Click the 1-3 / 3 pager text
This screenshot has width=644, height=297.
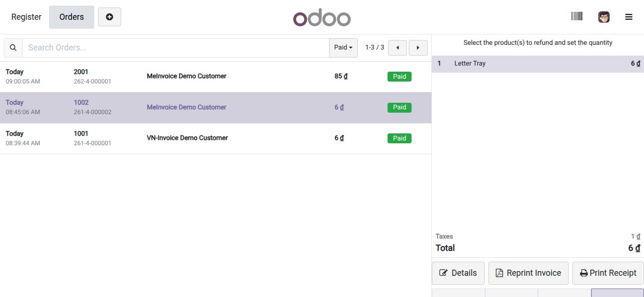375,48
